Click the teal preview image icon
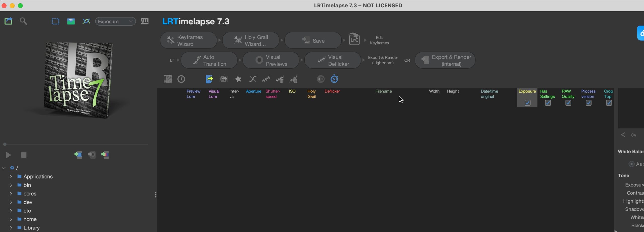Image resolution: width=644 pixels, height=232 pixels. (71, 21)
